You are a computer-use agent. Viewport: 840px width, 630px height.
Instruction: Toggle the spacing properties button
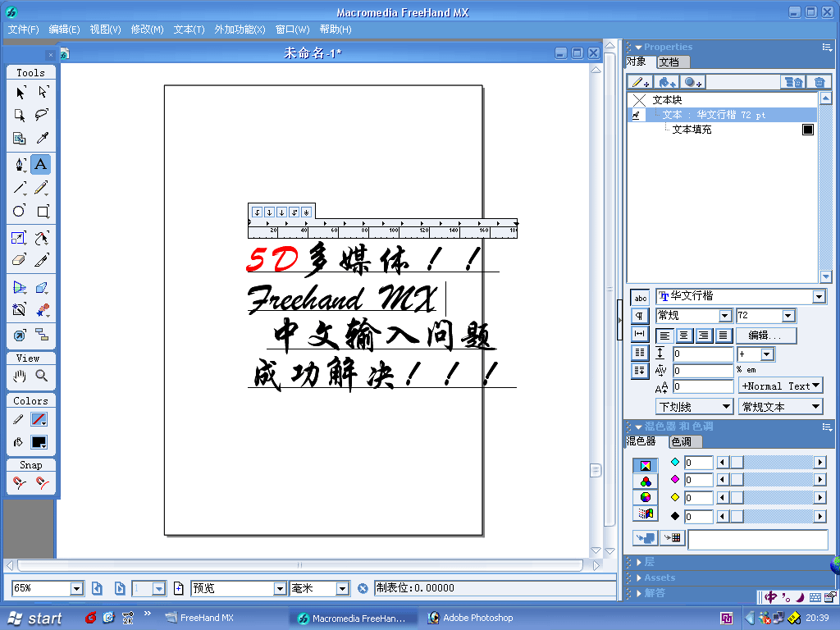(640, 334)
